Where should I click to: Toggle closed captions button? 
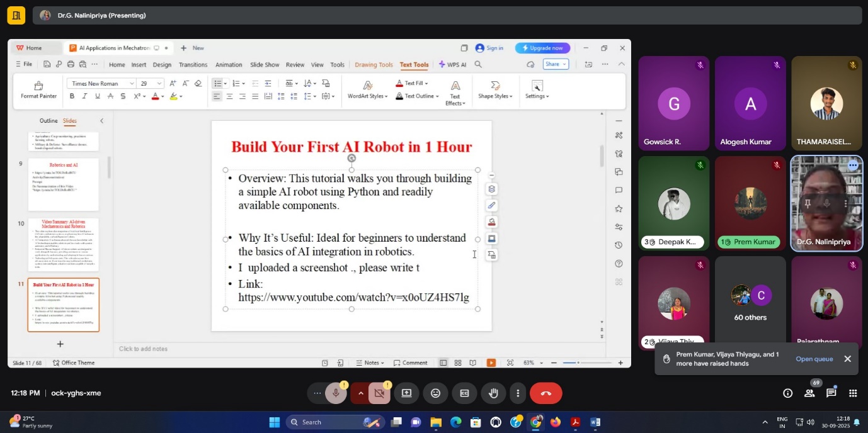pyautogui.click(x=464, y=393)
